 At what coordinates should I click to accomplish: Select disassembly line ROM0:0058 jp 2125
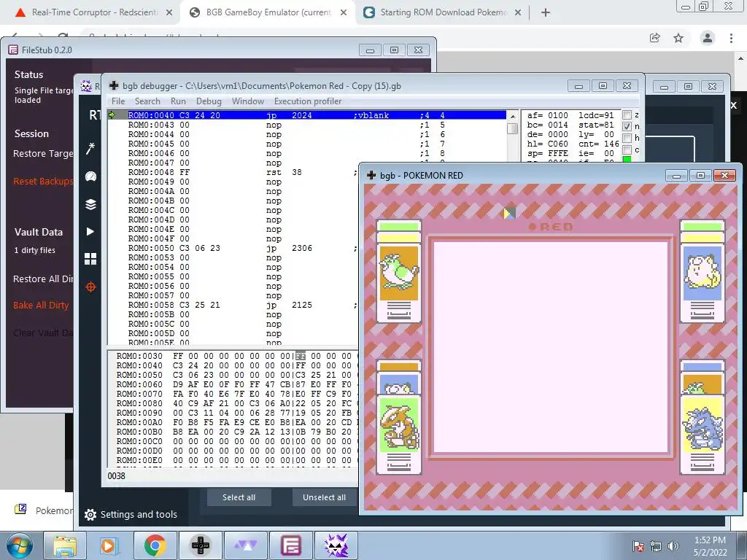(x=233, y=305)
